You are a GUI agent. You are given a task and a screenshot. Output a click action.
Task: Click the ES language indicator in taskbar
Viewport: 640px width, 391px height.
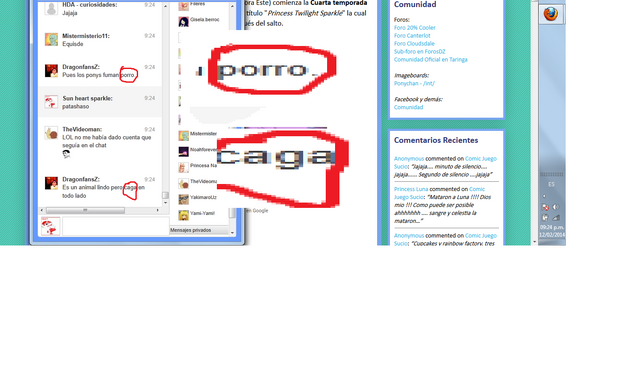(x=551, y=184)
